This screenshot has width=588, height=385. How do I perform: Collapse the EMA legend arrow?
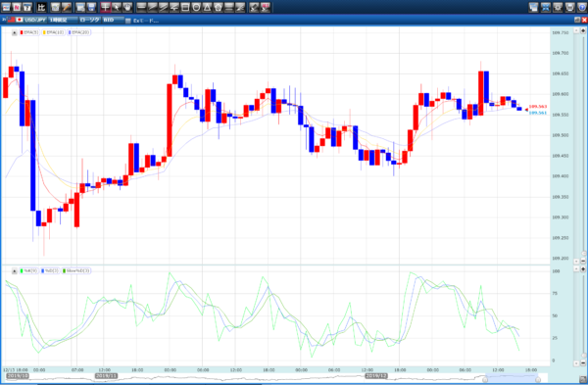(15, 32)
